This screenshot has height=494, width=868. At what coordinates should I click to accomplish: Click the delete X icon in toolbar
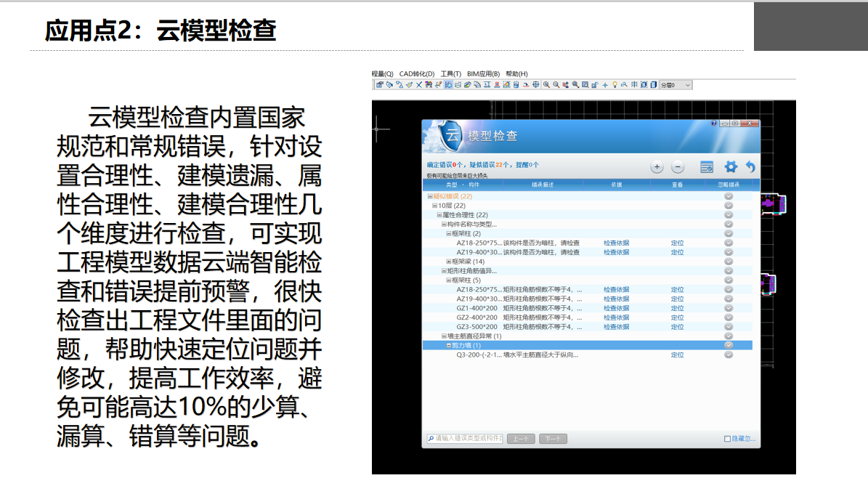[419, 85]
